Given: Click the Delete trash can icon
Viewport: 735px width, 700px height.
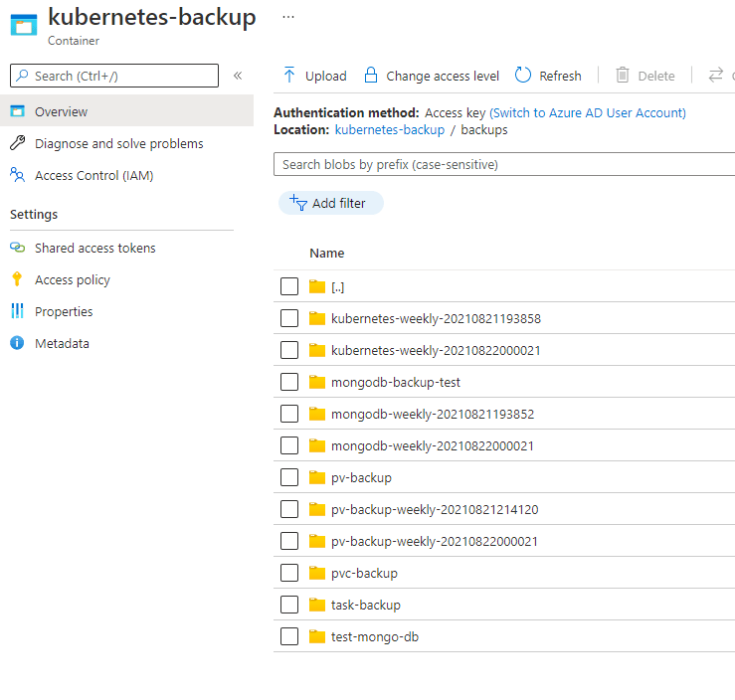Looking at the screenshot, I should (622, 75).
